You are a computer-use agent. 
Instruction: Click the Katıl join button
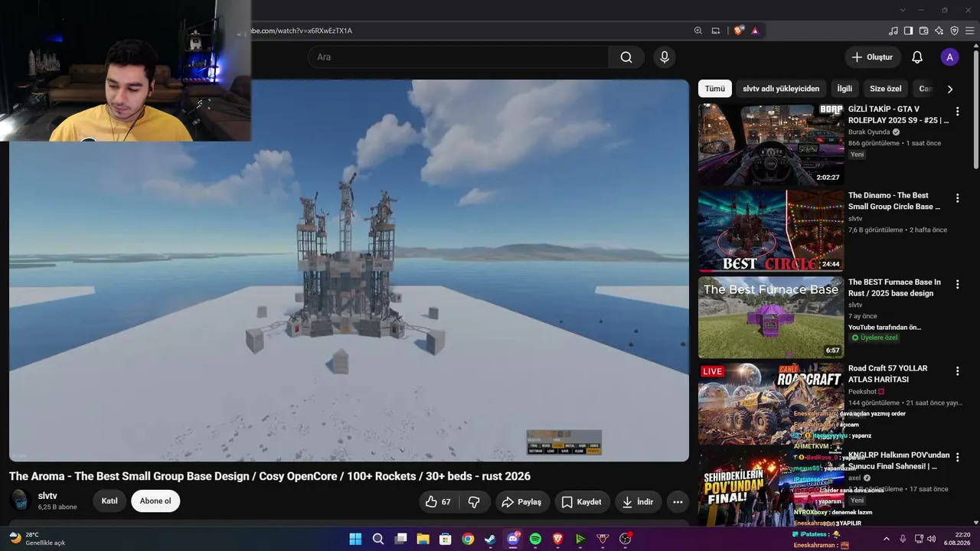click(x=109, y=501)
